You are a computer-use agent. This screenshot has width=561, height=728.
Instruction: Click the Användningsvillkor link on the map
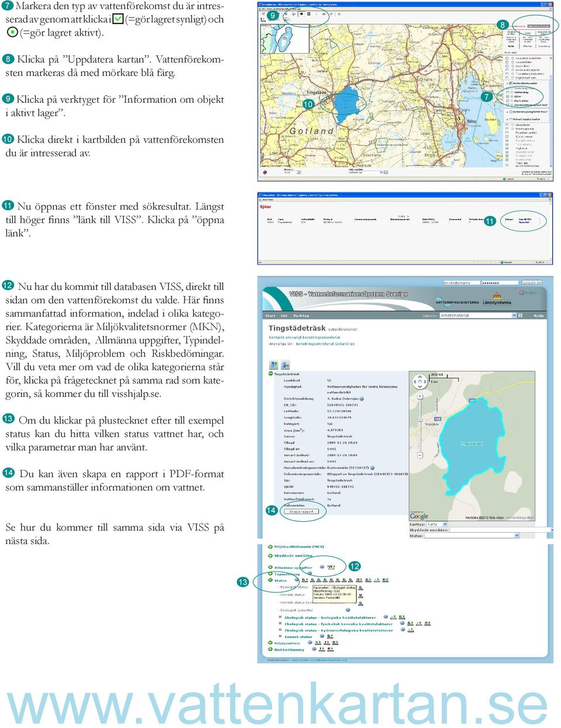(520, 518)
